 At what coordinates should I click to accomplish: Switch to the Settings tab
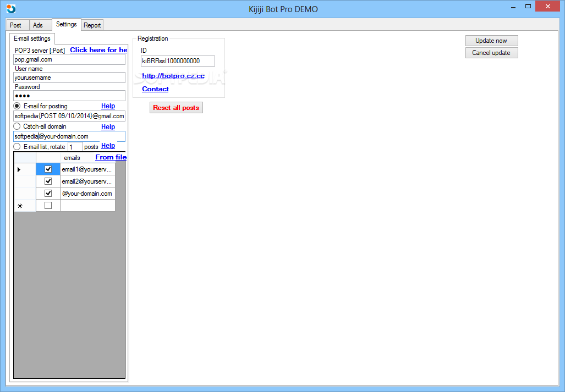point(67,24)
